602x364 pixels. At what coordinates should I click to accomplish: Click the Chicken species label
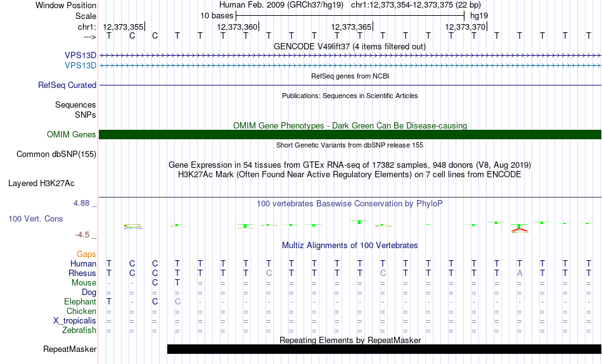click(x=81, y=311)
